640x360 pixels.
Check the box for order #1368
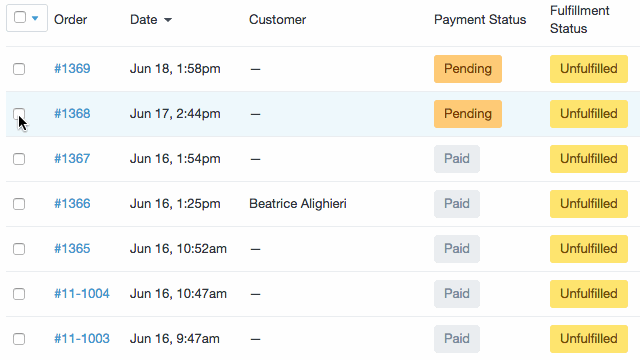click(19, 114)
